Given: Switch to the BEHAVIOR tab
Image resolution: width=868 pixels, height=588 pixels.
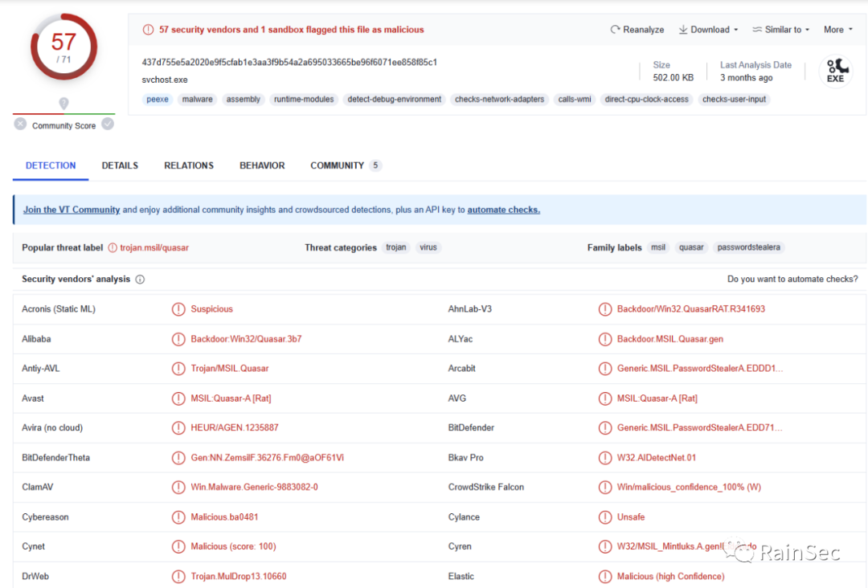Looking at the screenshot, I should (262, 165).
